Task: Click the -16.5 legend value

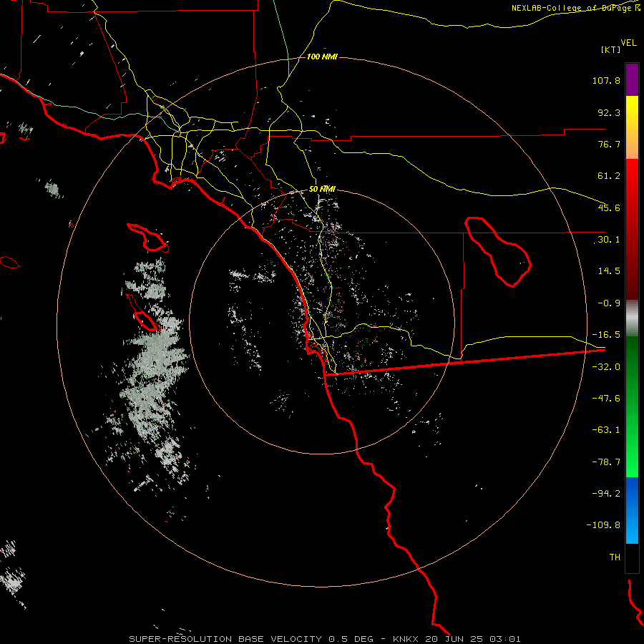Action: point(606,335)
